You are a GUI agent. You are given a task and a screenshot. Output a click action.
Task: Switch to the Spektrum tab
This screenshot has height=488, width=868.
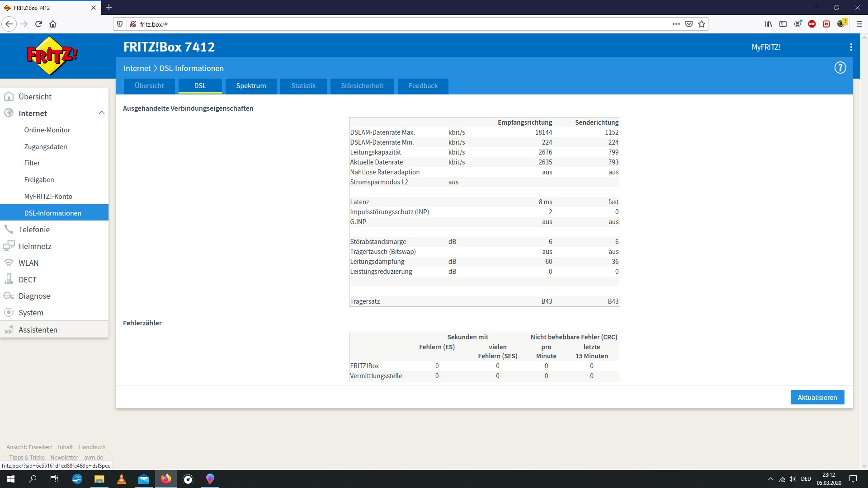tap(250, 86)
